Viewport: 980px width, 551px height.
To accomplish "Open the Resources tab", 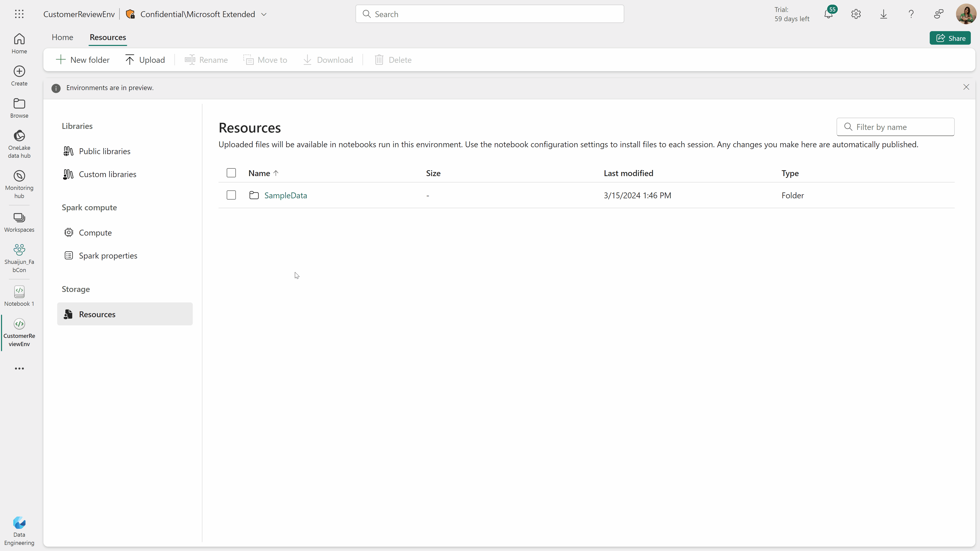I will click(108, 37).
